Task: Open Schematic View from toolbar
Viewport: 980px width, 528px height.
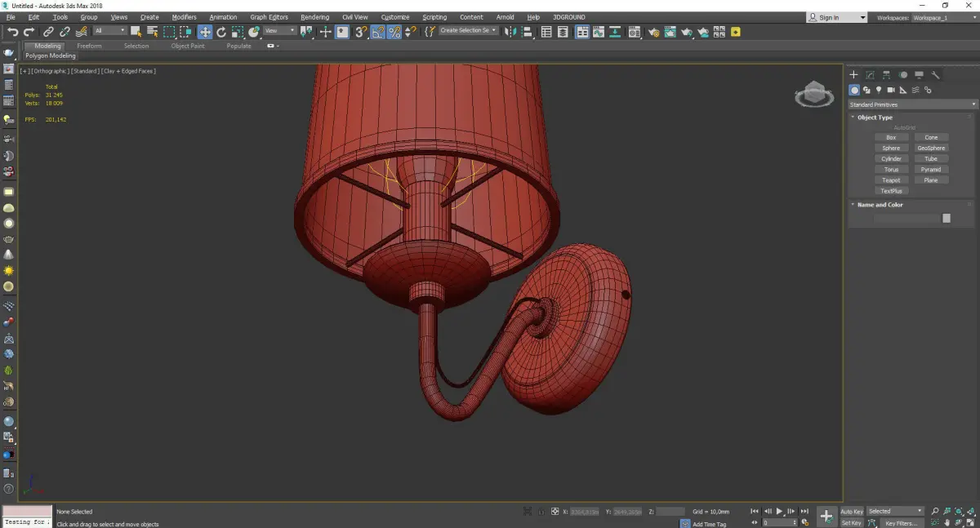Action: coord(615,32)
